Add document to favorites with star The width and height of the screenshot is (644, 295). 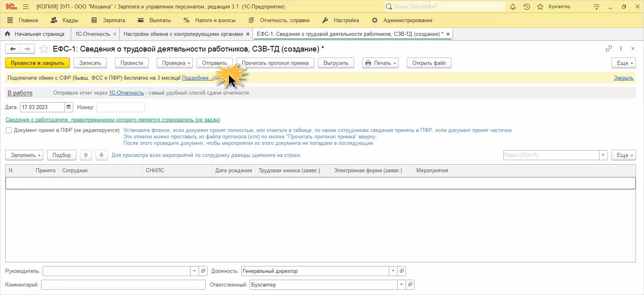point(44,49)
